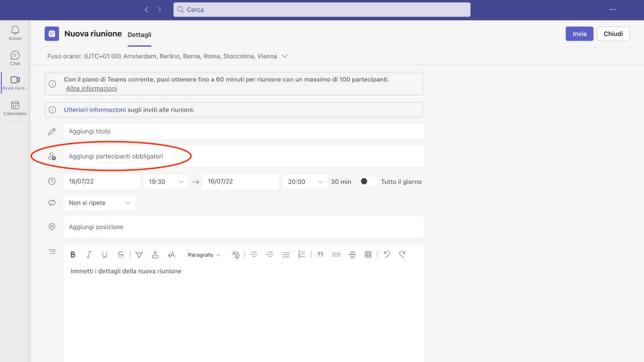Undo the last edit
This screenshot has width=644, height=362.
click(386, 254)
